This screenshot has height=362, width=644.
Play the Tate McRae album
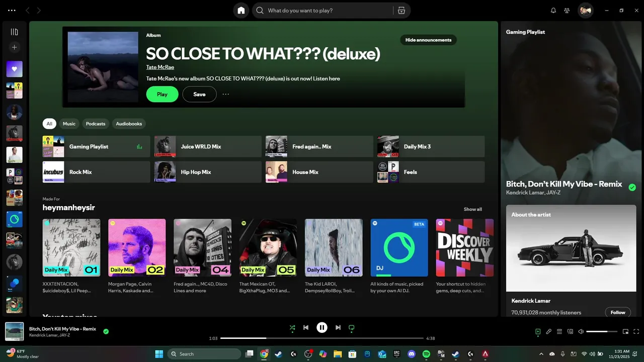[162, 94]
